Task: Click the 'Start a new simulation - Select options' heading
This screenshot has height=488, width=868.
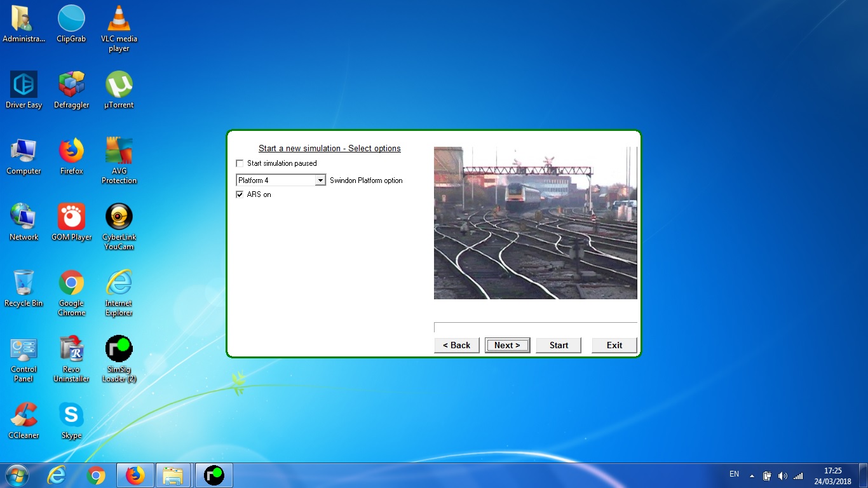Action: 330,149
